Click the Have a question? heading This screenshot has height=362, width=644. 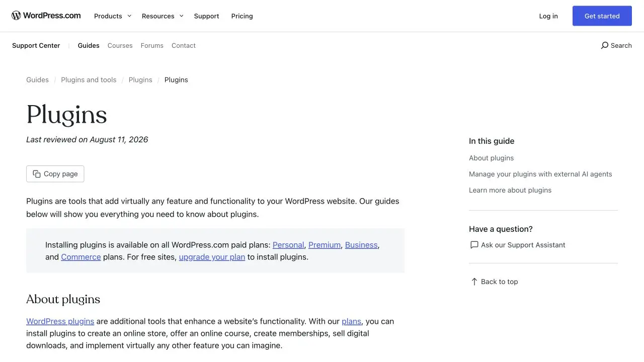point(501,229)
